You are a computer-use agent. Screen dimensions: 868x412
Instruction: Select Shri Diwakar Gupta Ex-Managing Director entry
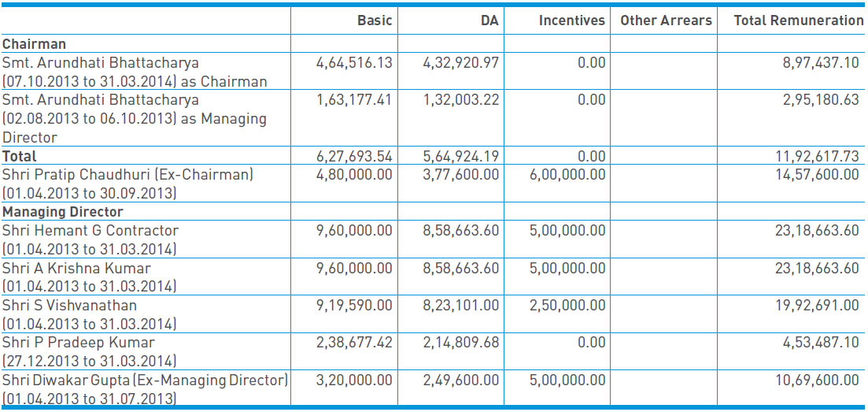click(x=145, y=380)
